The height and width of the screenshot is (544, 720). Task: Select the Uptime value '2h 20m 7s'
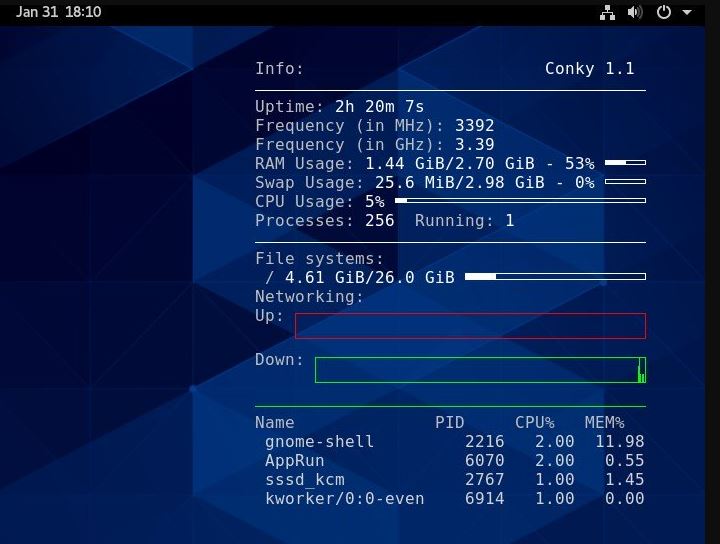point(379,107)
